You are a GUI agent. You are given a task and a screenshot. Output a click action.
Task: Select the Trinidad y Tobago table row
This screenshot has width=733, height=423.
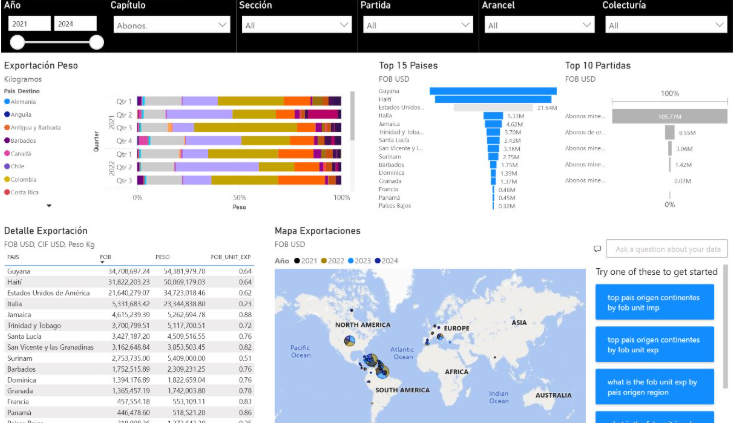click(129, 325)
